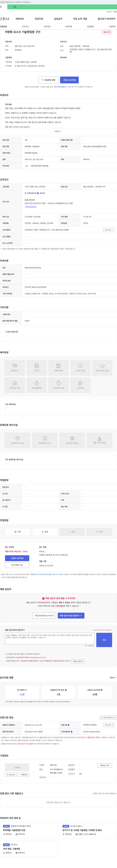The height and width of the screenshot is (868, 117).
Task: Select the 모성보호시설 icon
Action: coord(58,385)
